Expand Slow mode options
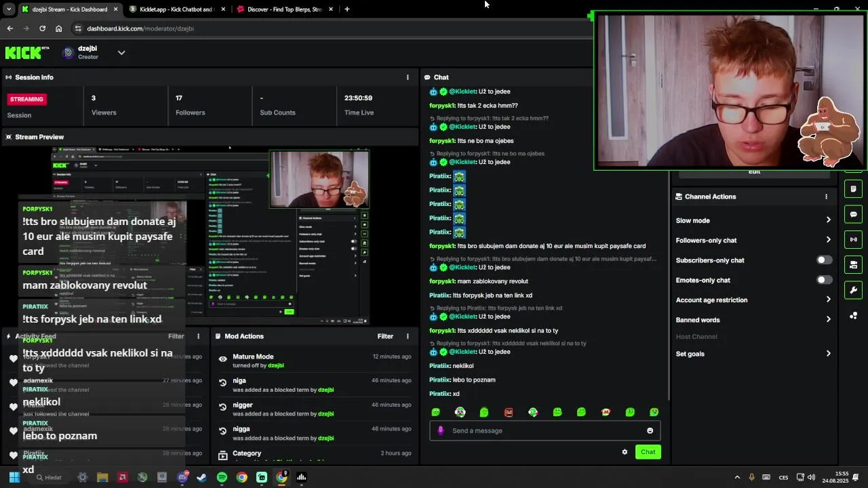The height and width of the screenshot is (488, 868). (x=828, y=220)
